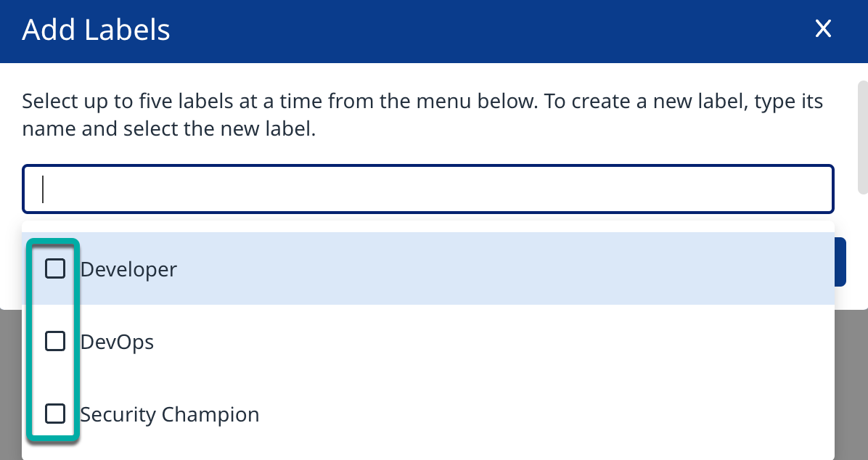Check the Developer checkbox
Screen dimensions: 868x460
point(55,269)
